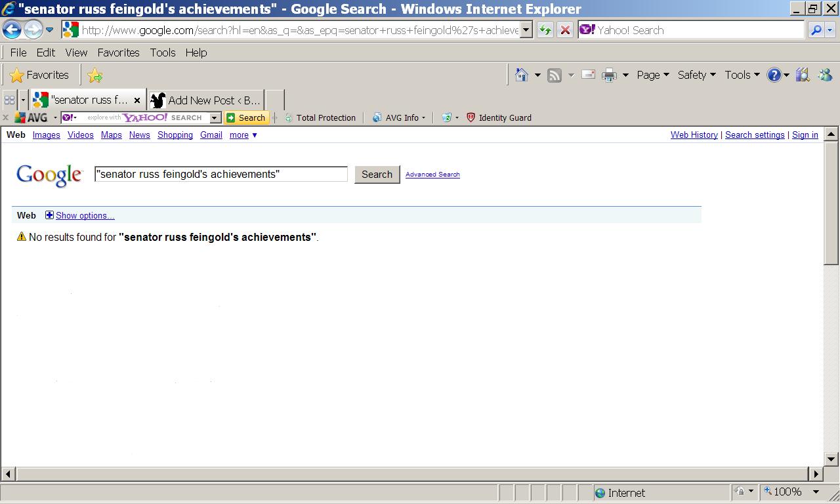The height and width of the screenshot is (504, 840).
Task: Click the Google Search button
Action: [377, 175]
